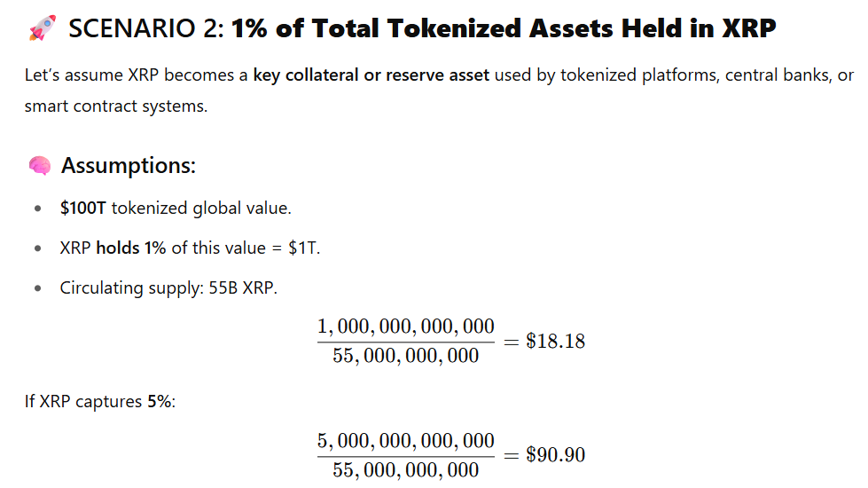Click the brain emoji beside Assumptions

pyautogui.click(x=40, y=166)
